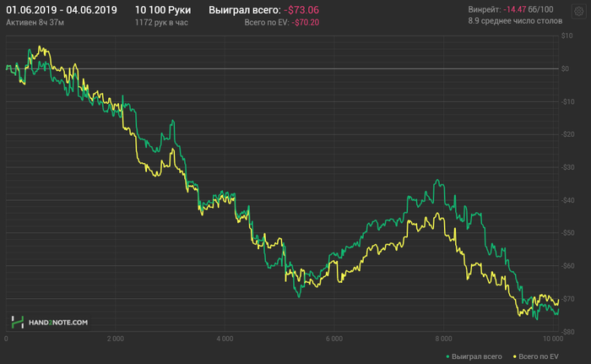Click the -$80 y-axis label

[x=568, y=332]
